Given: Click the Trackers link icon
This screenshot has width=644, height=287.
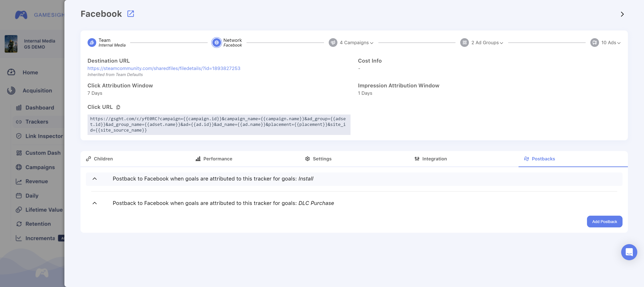Looking at the screenshot, I should click(19, 122).
